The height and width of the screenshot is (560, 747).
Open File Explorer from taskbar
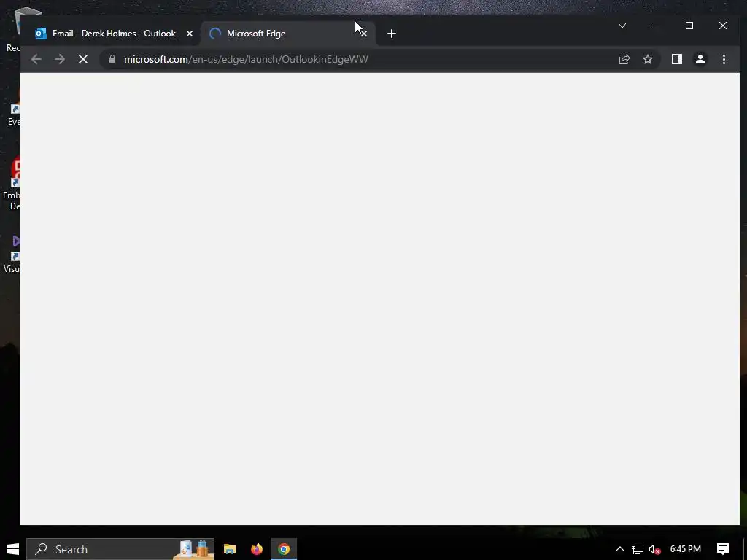coord(230,549)
